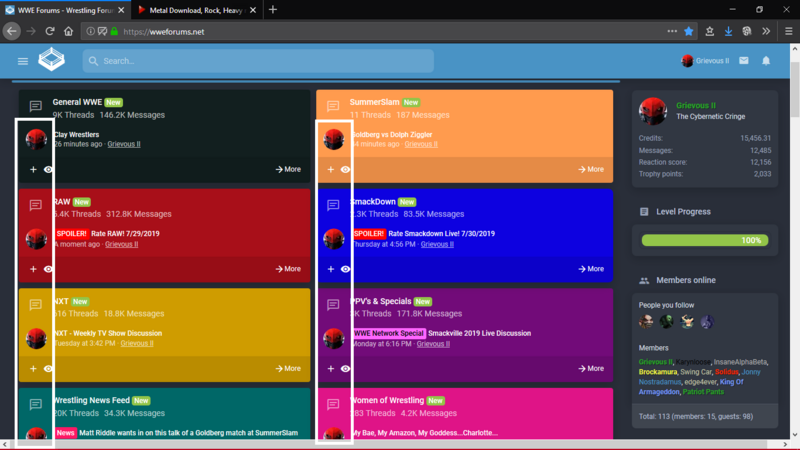This screenshot has height=450, width=800.
Task: Reload the page with the refresh icon
Action: tap(49, 32)
